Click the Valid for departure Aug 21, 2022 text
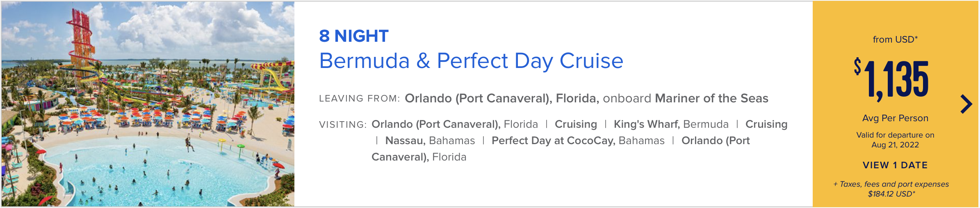This screenshot has height=208, width=980. click(895, 140)
